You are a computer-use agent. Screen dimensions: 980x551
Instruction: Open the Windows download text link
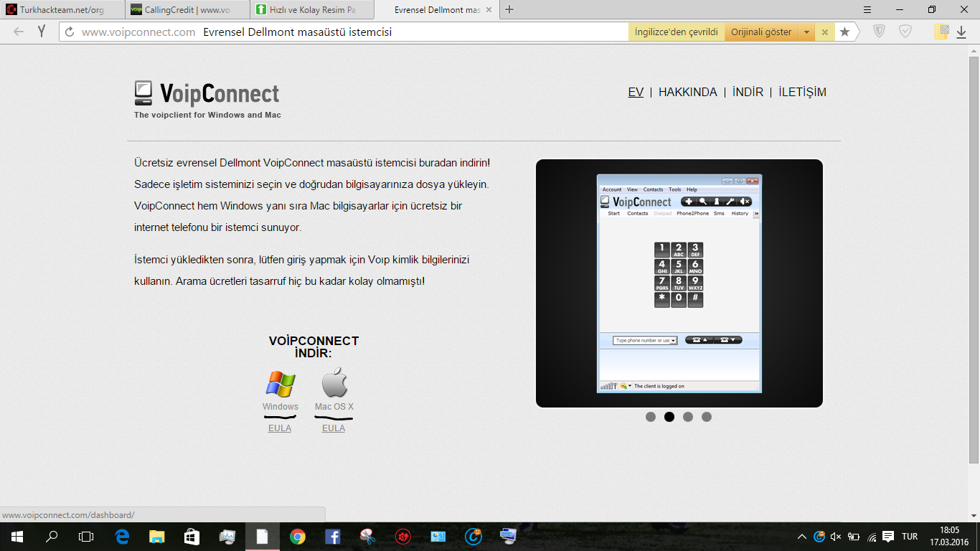(280, 407)
